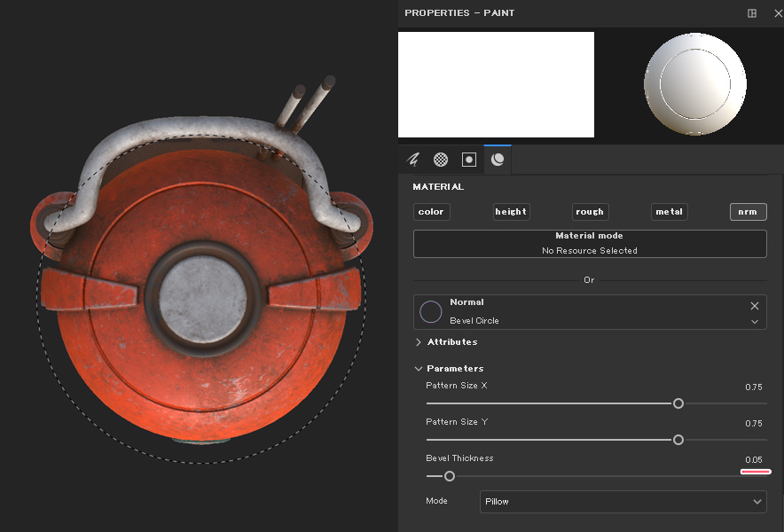Toggle the nrm channel
The width and height of the screenshot is (784, 532).
coord(748,212)
